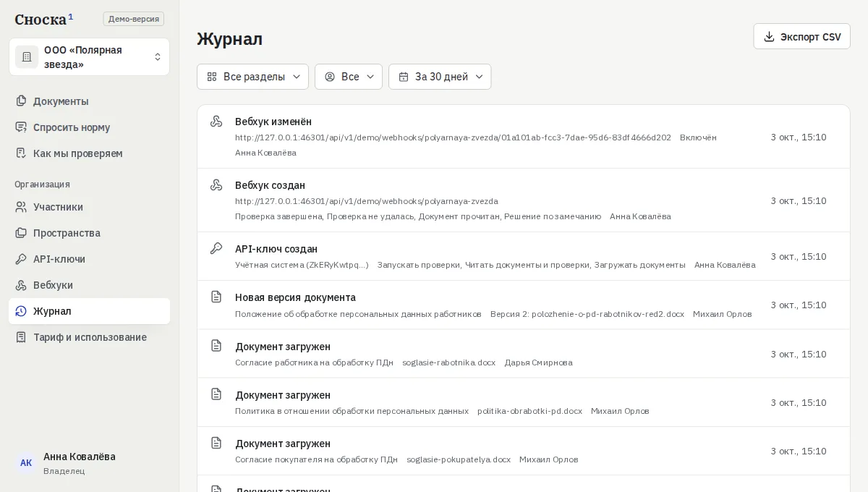This screenshot has width=868, height=492.
Task: Click webhook URL ending in 83df4666d202
Action: click(453, 137)
